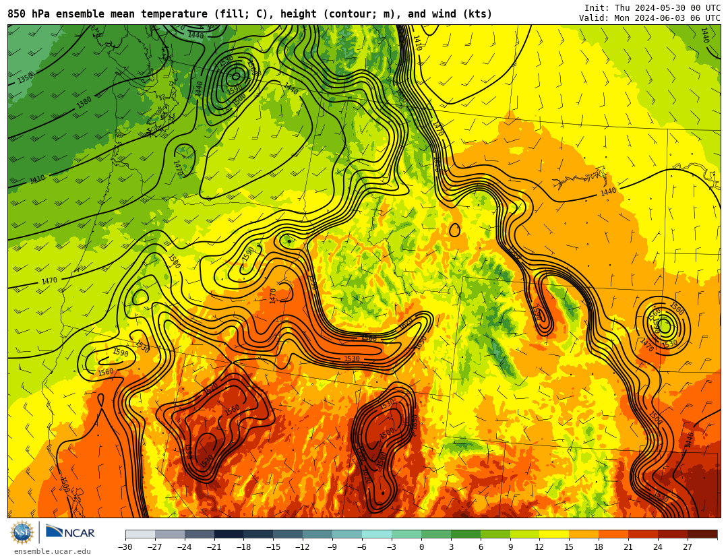Pick the colorbar swatch between 3 and 6
Screen dimensions: 728x560
point(466,534)
